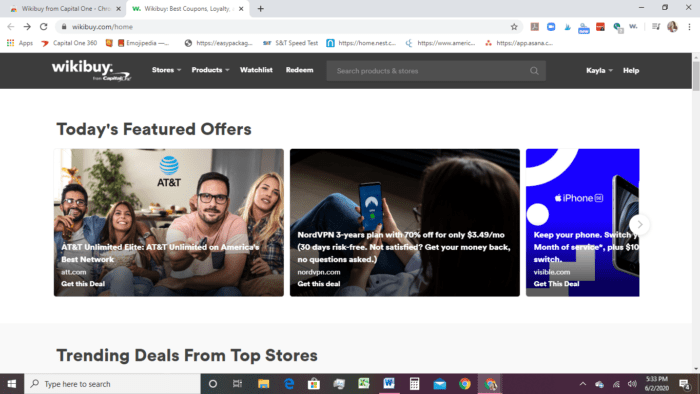This screenshot has width=700, height=394.
Task: Go back using the browser back arrow
Action: [11, 27]
